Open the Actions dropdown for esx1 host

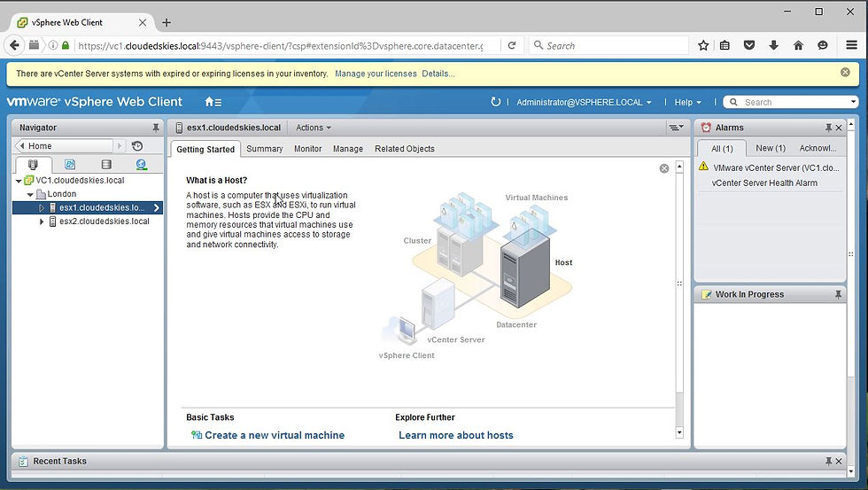(x=314, y=128)
